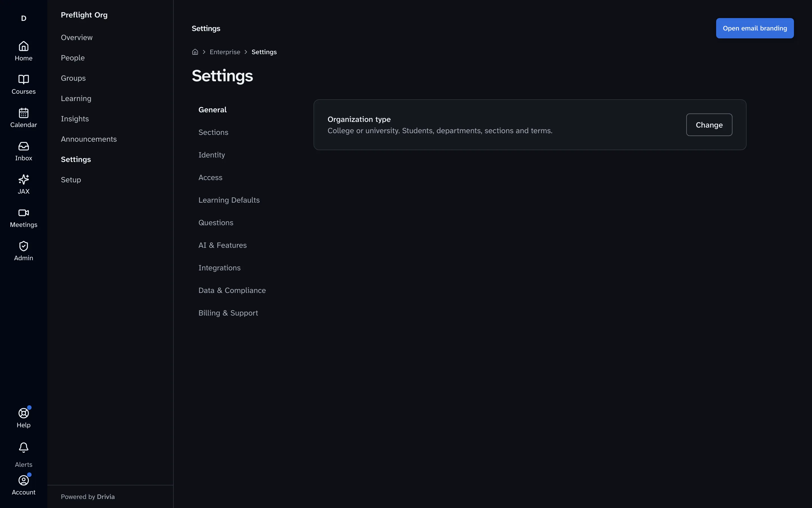Open Setup in the org sidebar
The image size is (812, 508).
(x=71, y=180)
